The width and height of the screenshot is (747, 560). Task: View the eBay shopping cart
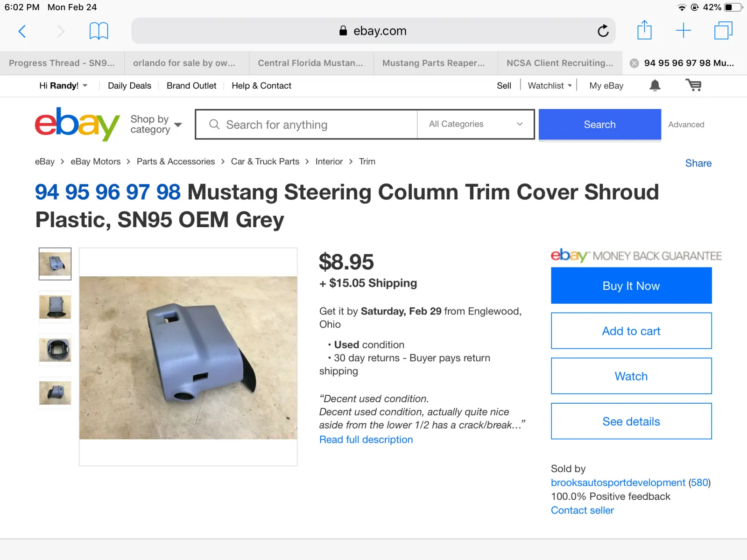(x=694, y=85)
